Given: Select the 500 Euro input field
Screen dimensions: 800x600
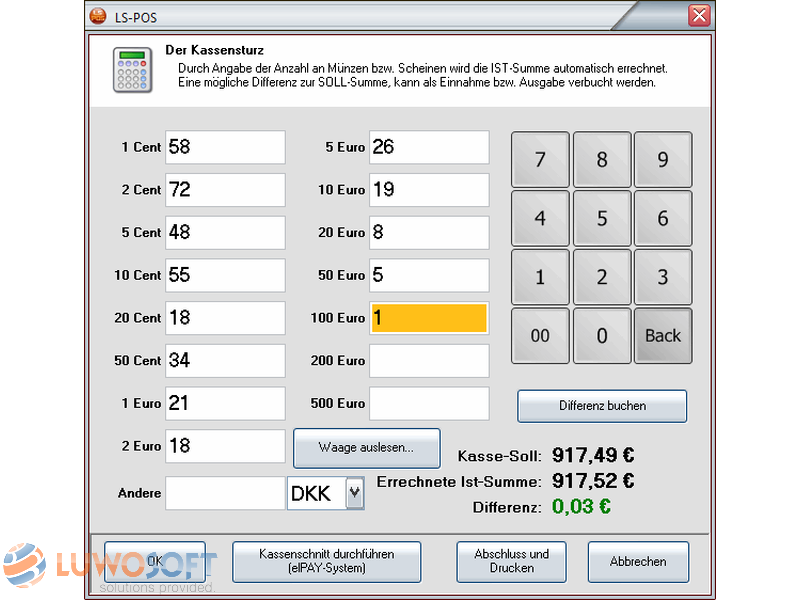Looking at the screenshot, I should click(429, 403).
